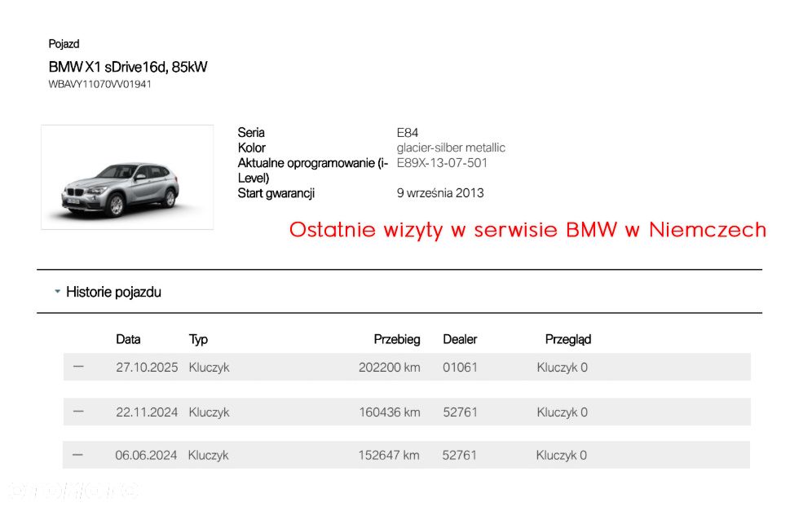Click the series value E84
The width and height of the screenshot is (812, 507).
tap(408, 133)
